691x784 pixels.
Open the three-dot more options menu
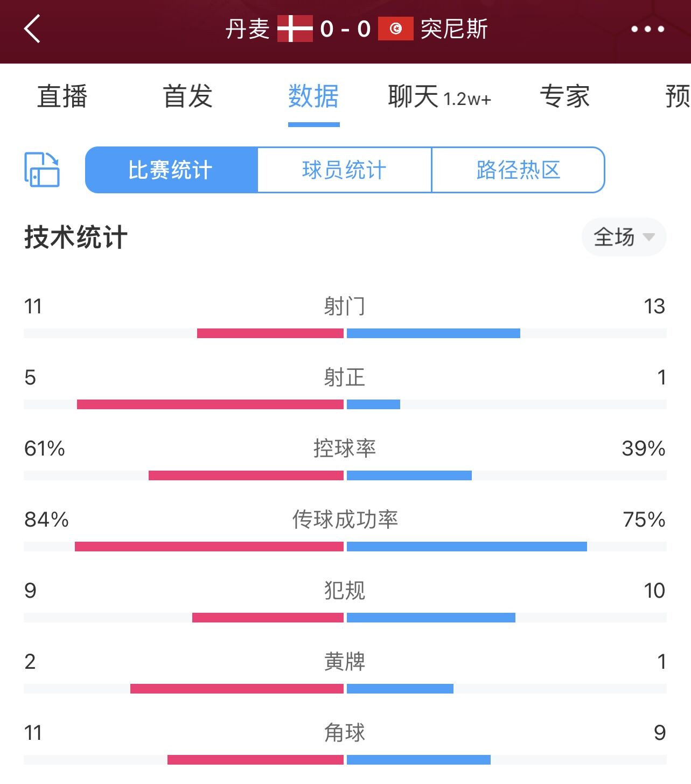(647, 29)
